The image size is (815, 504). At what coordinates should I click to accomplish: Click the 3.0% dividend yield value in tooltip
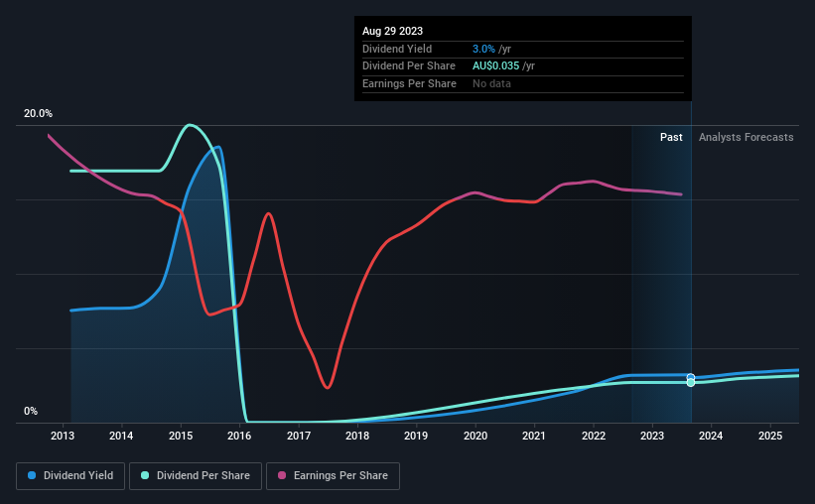[483, 49]
